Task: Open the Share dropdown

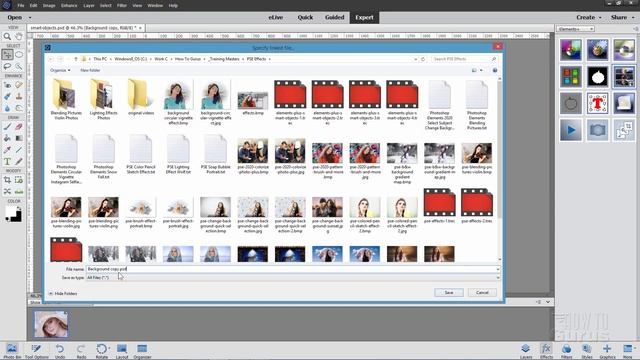Action: coord(622,17)
